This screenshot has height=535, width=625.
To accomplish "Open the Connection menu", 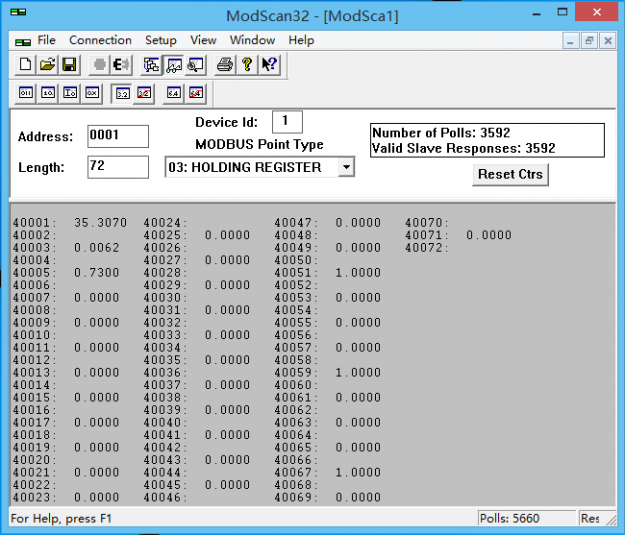I will 100,40.
